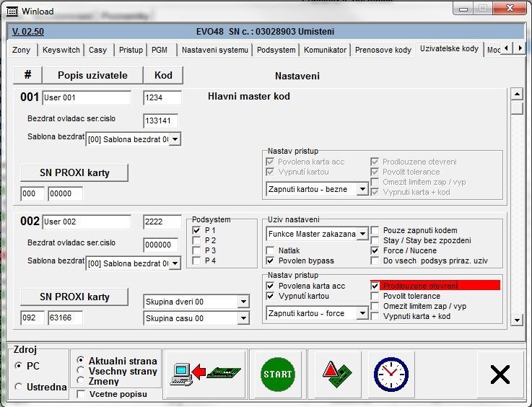Enable P 2 subsystem for User 002
The height and width of the screenshot is (407, 532).
pos(196,240)
